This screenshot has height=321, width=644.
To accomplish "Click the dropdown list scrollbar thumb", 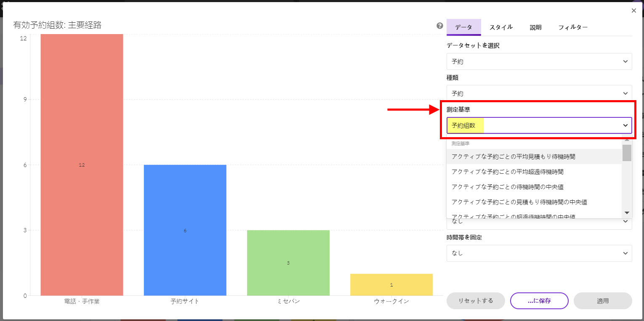I will 627,153.
